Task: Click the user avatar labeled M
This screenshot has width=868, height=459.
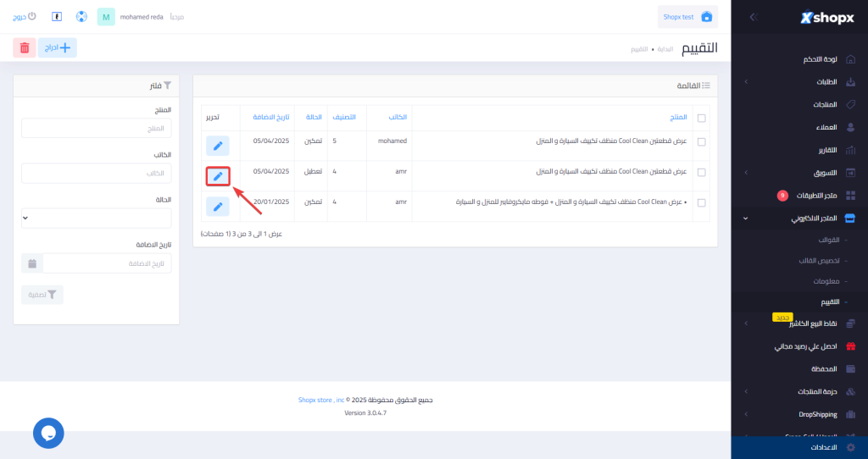Action: (106, 17)
